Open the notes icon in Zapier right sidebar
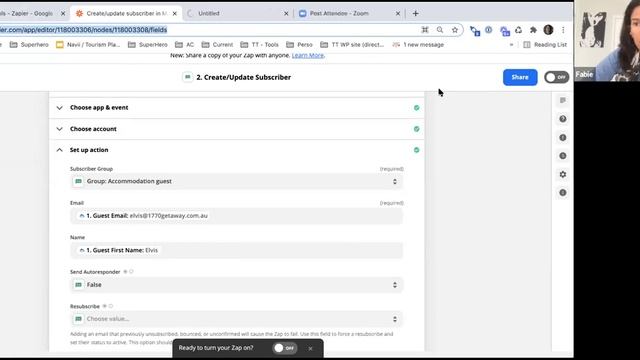 563,100
